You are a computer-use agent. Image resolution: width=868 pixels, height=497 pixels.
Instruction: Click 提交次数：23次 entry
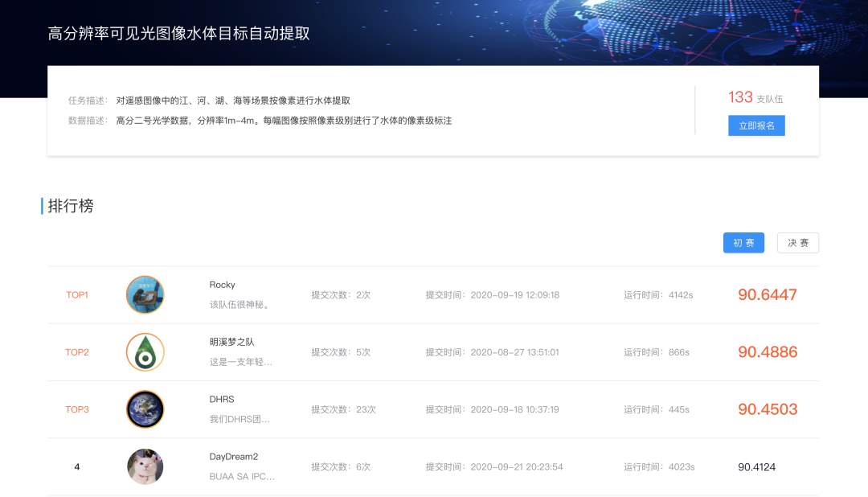(343, 409)
